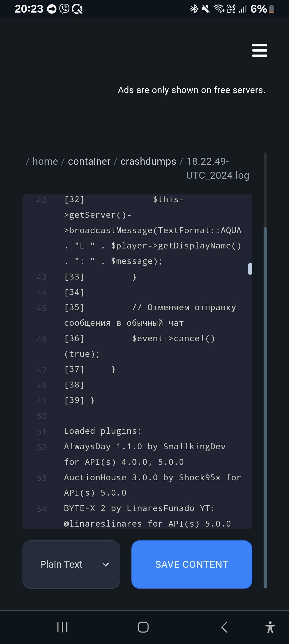Image resolution: width=289 pixels, height=644 pixels.
Task: Open the crashdumps folder breadcrumb
Action: (148, 162)
